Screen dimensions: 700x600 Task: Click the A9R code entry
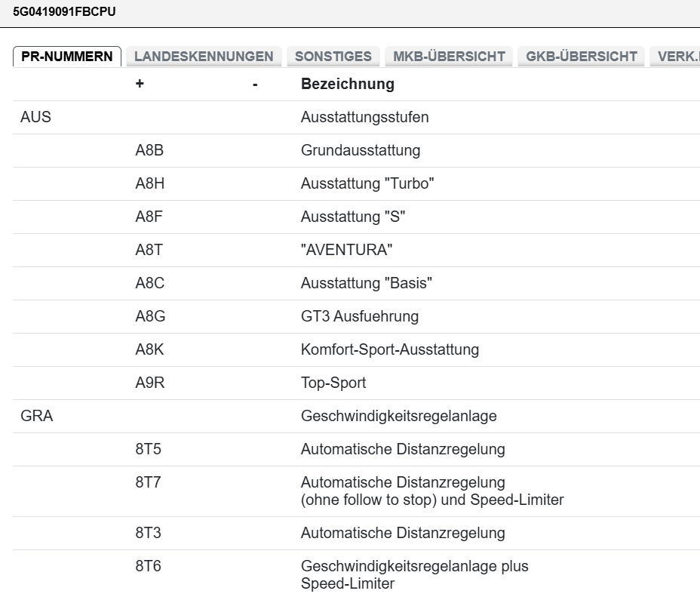tap(150, 383)
